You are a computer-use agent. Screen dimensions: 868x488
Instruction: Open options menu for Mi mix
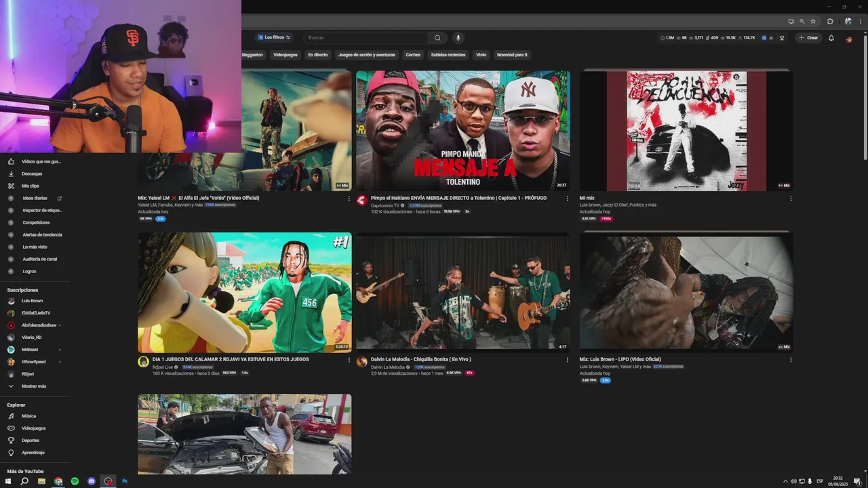click(791, 199)
